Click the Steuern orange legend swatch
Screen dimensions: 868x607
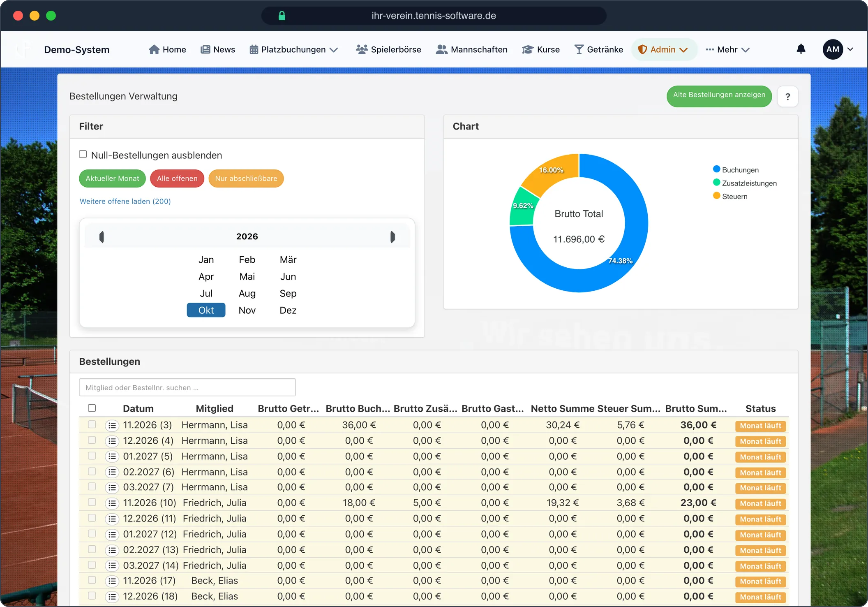tap(716, 196)
